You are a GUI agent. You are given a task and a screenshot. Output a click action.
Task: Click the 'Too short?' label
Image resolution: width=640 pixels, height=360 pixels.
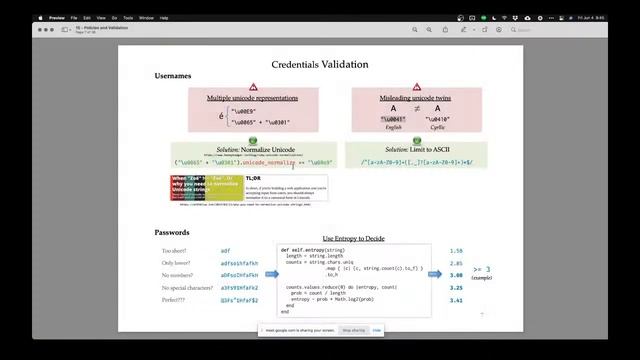click(x=174, y=251)
